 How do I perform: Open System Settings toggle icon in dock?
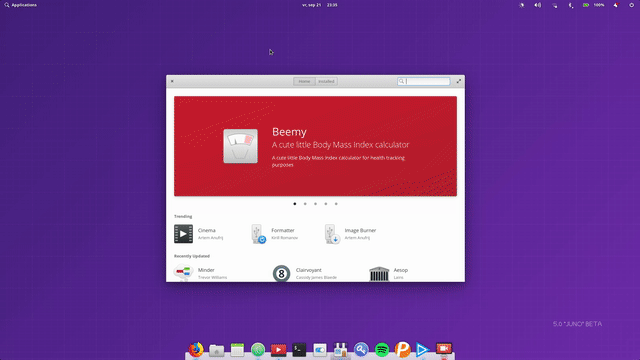click(x=320, y=350)
